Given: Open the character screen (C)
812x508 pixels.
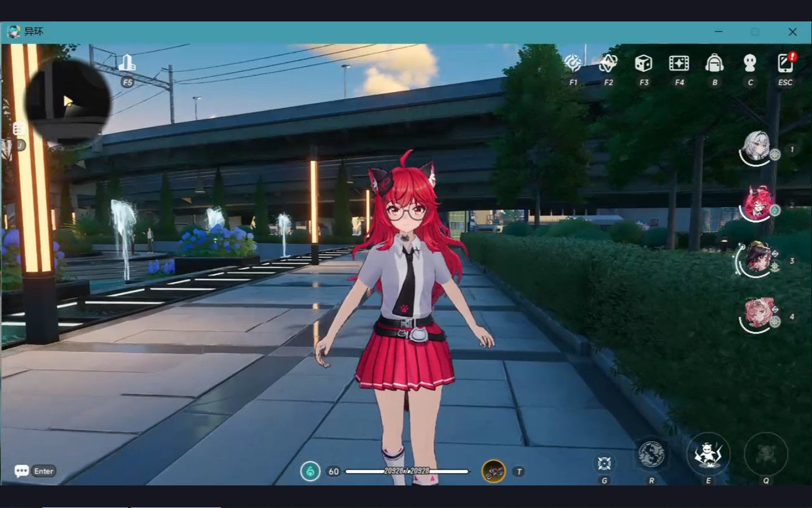Looking at the screenshot, I should point(750,63).
